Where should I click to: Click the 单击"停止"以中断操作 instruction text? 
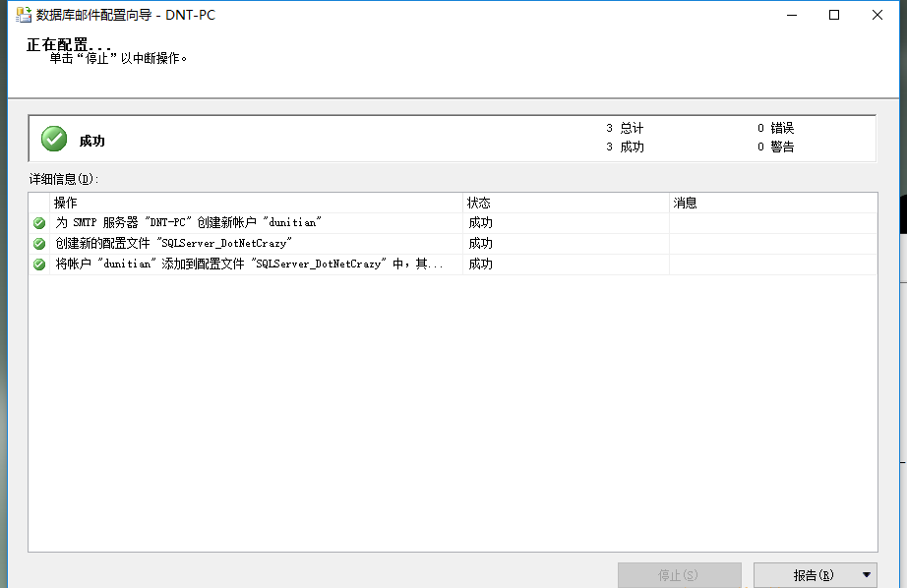(118, 58)
